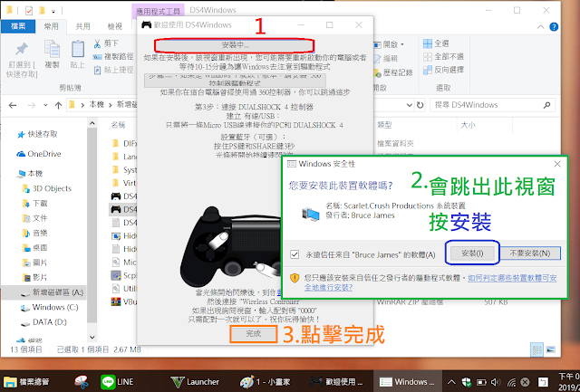Click 反向選擇 invert selection
Viewport: 580px width, 392px height.
(x=443, y=70)
